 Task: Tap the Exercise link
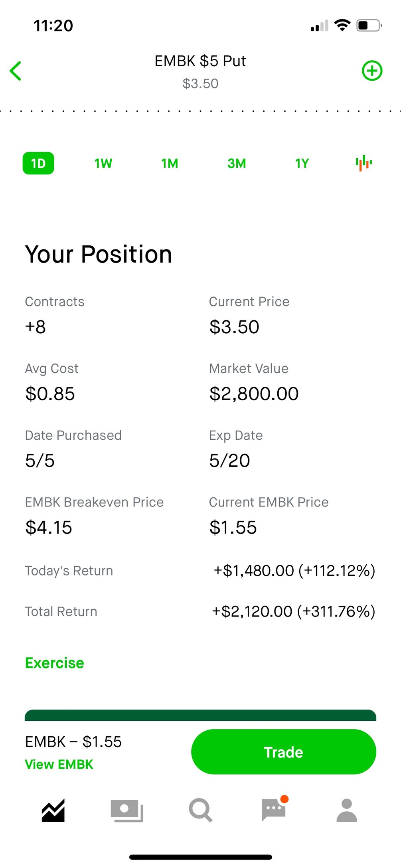click(55, 663)
